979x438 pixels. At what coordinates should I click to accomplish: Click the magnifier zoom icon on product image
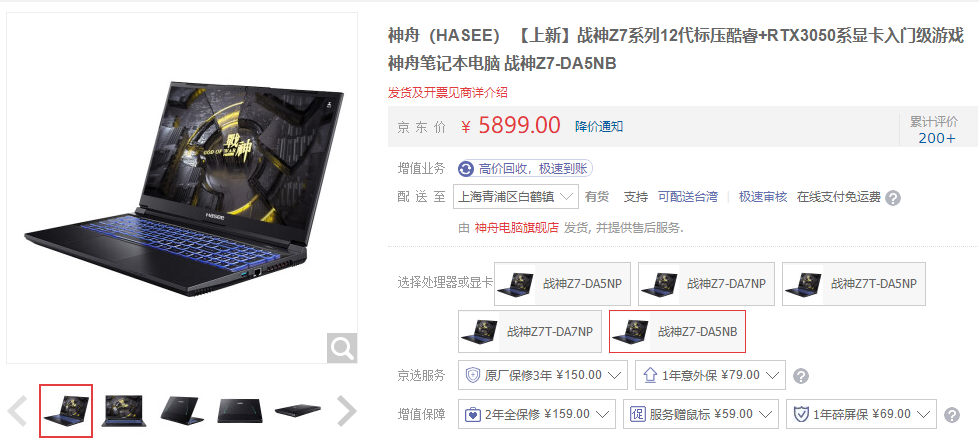pos(342,348)
